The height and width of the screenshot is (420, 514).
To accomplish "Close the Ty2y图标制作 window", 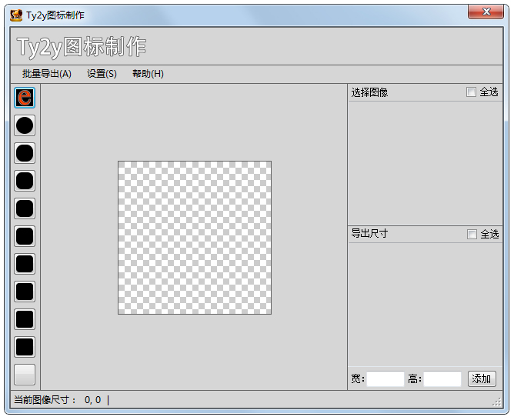I will (486, 12).
